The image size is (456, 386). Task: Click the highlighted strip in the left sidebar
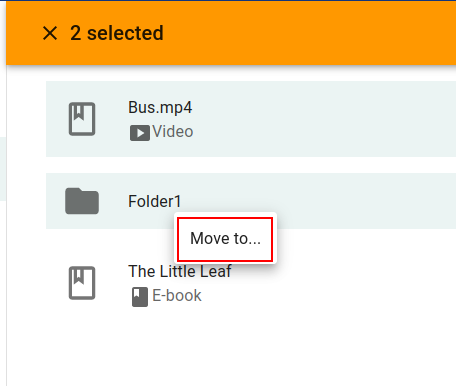click(x=3, y=169)
